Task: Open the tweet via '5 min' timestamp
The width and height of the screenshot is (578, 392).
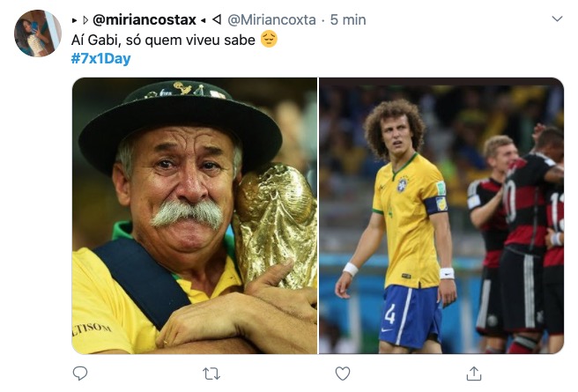Action: (347, 19)
